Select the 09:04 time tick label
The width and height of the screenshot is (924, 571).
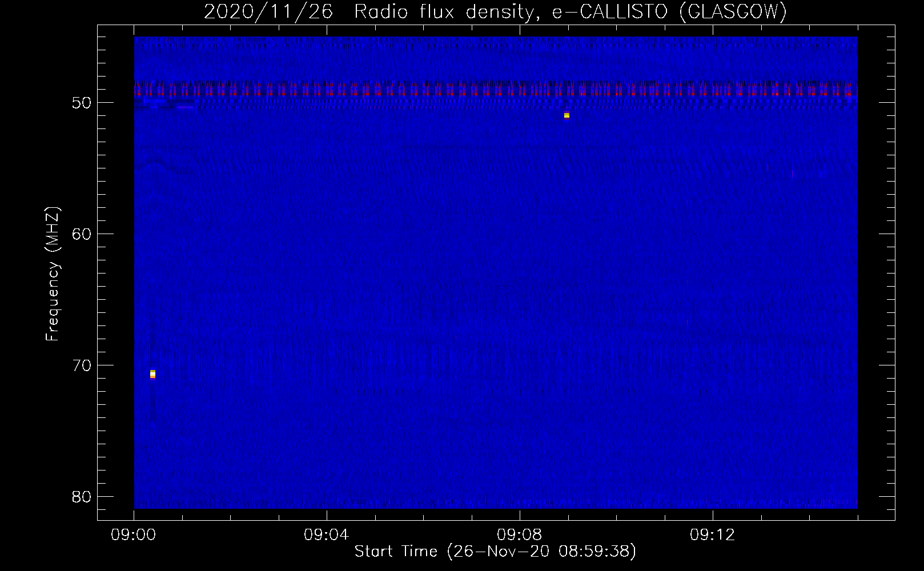click(x=327, y=535)
